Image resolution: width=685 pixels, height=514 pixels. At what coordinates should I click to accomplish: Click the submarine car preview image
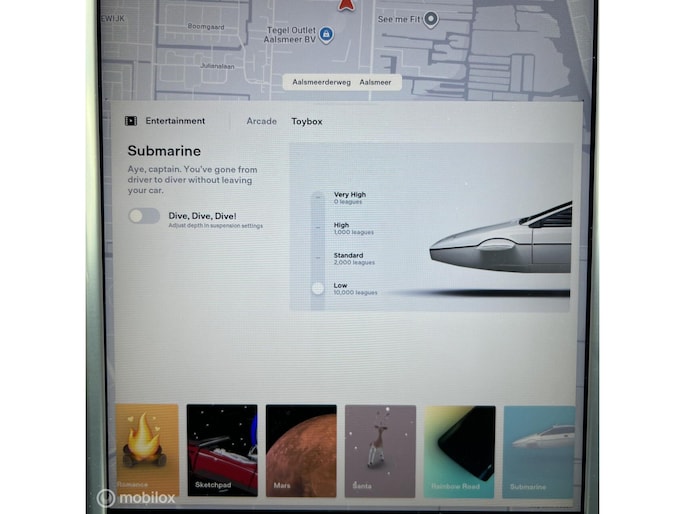[x=500, y=240]
